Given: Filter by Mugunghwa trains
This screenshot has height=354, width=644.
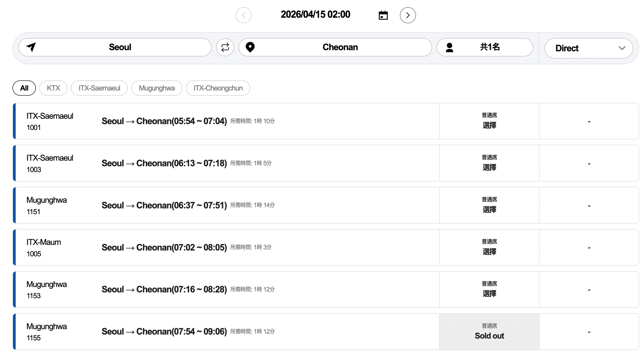Looking at the screenshot, I should click(x=157, y=88).
